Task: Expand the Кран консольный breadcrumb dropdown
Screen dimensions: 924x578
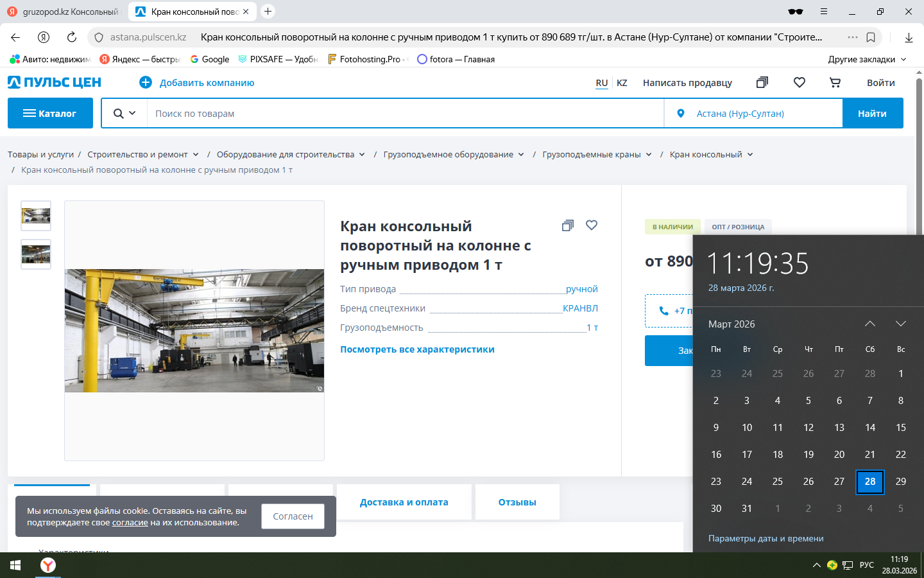Action: [750, 155]
